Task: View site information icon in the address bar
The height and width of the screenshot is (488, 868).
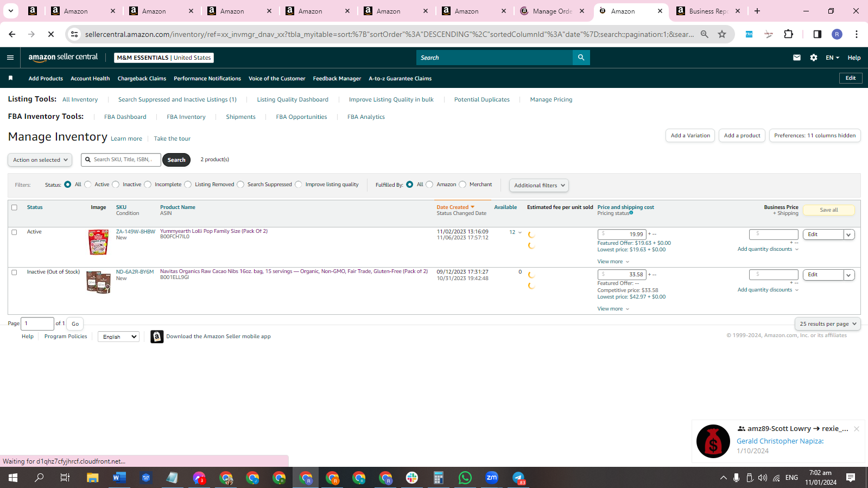Action: [75, 34]
